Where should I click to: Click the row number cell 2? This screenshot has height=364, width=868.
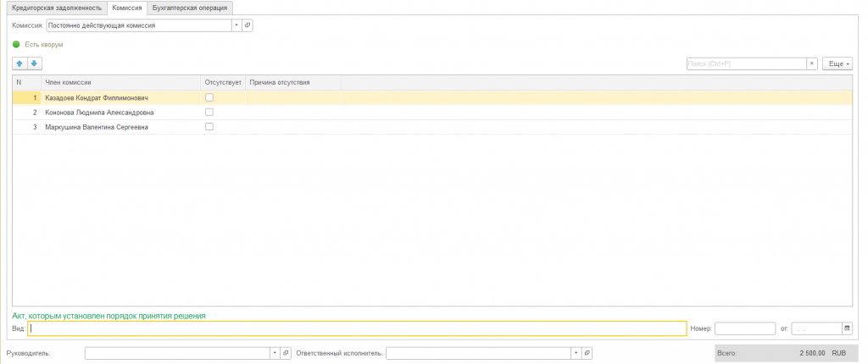[x=27, y=113]
